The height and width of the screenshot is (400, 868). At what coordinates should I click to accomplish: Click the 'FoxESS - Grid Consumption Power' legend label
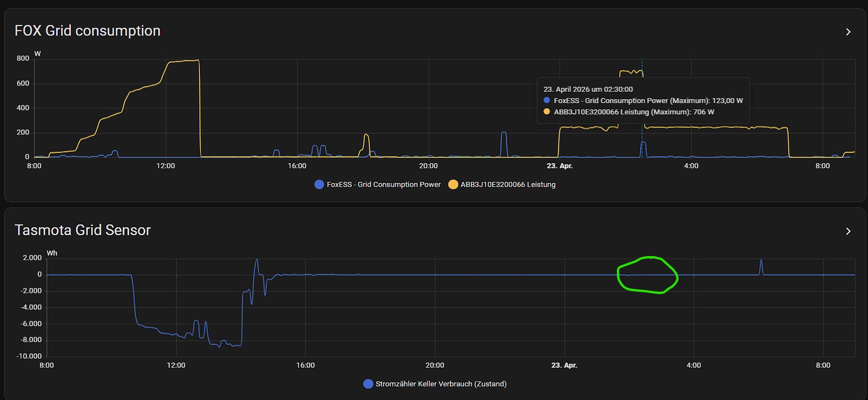384,184
